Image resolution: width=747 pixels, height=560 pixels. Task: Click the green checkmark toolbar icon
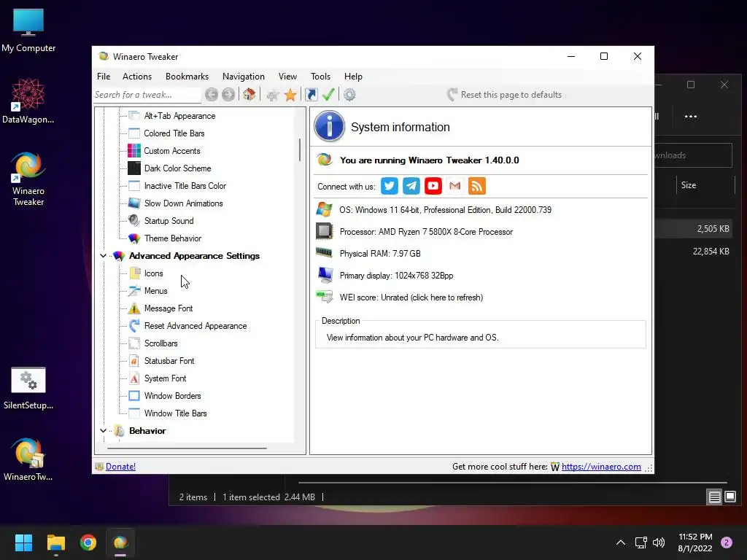point(328,95)
